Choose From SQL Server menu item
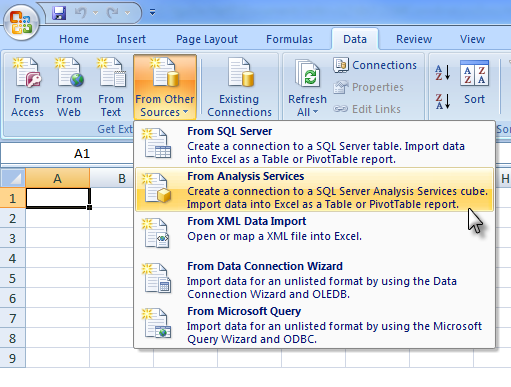Screen dimensions: 511x387 tap(314, 145)
